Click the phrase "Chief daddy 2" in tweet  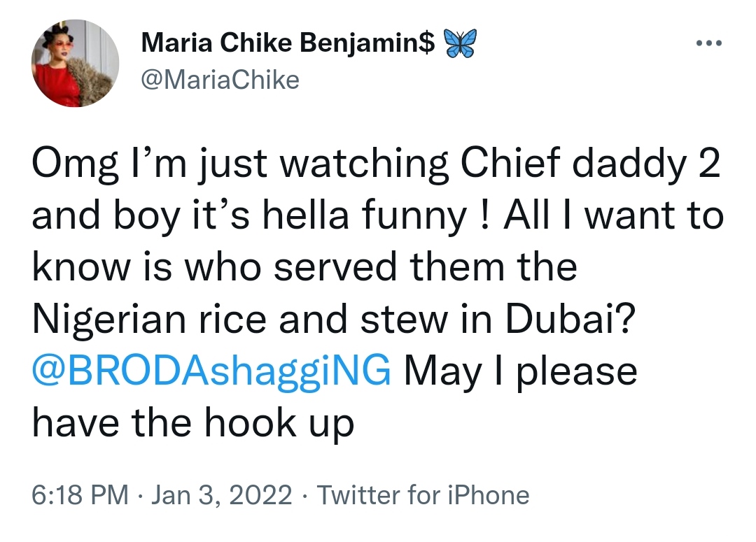(x=584, y=165)
